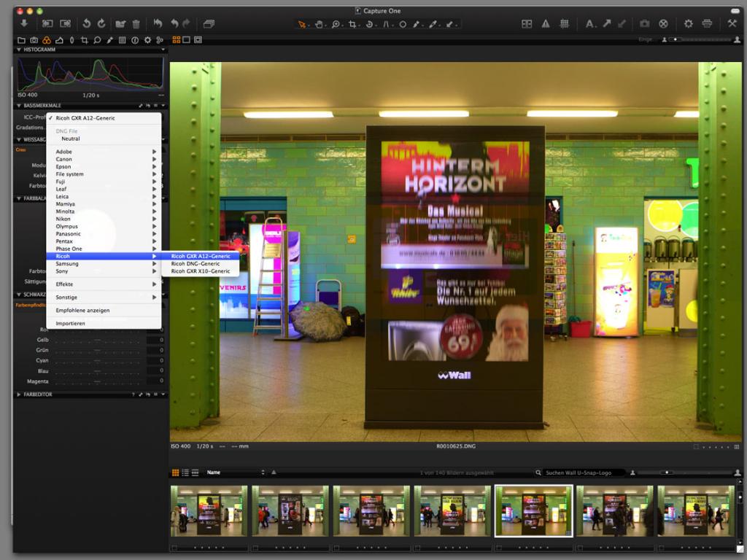The image size is (747, 560).
Task: Click Importieren in the profile menu
Action: click(x=71, y=323)
